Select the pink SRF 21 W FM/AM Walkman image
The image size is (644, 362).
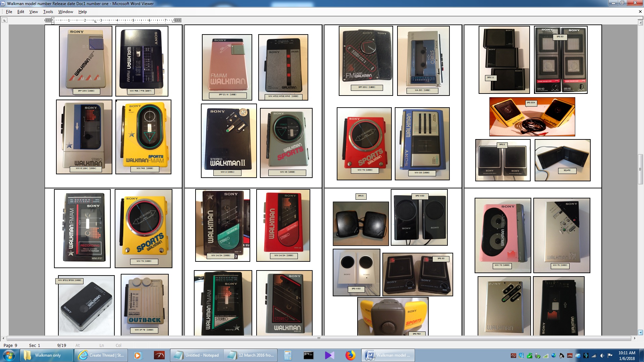(x=227, y=67)
